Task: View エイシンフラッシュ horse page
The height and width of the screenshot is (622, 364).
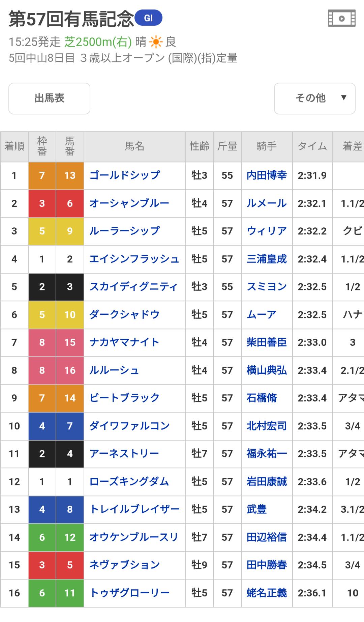Action: point(134,259)
